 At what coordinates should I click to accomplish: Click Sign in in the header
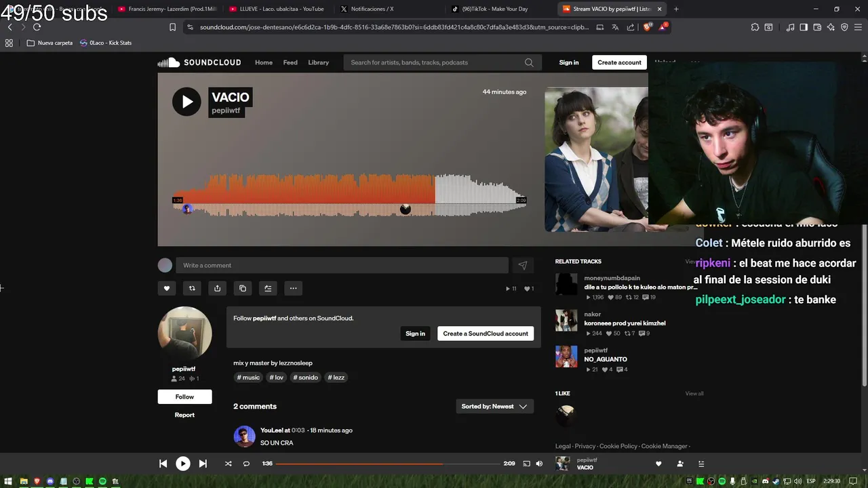coord(569,62)
